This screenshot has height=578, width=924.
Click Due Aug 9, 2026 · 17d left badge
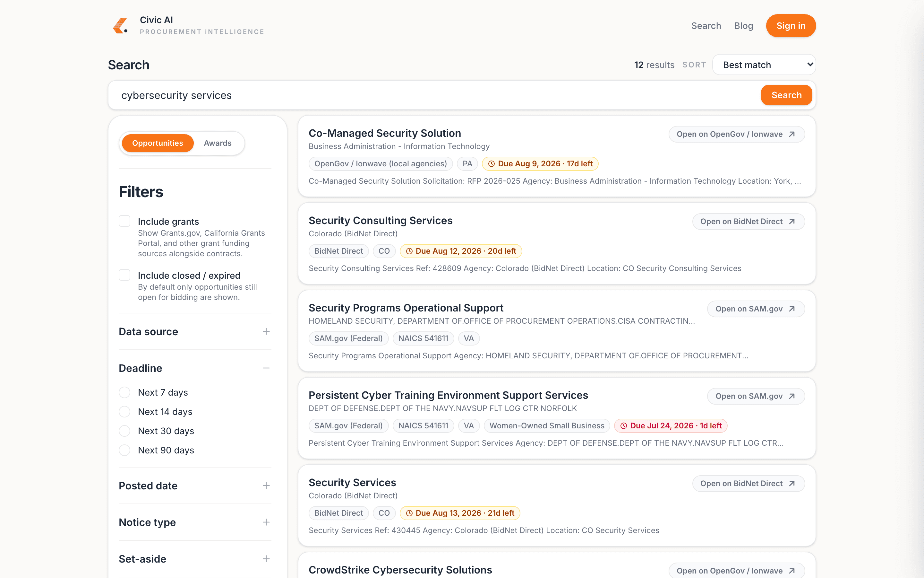tap(540, 164)
